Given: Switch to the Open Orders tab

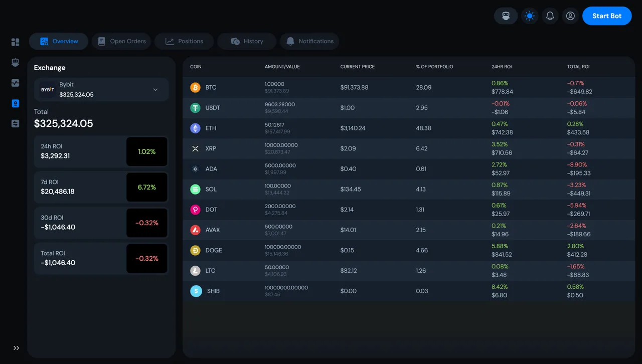Looking at the screenshot, I should 121,41.
